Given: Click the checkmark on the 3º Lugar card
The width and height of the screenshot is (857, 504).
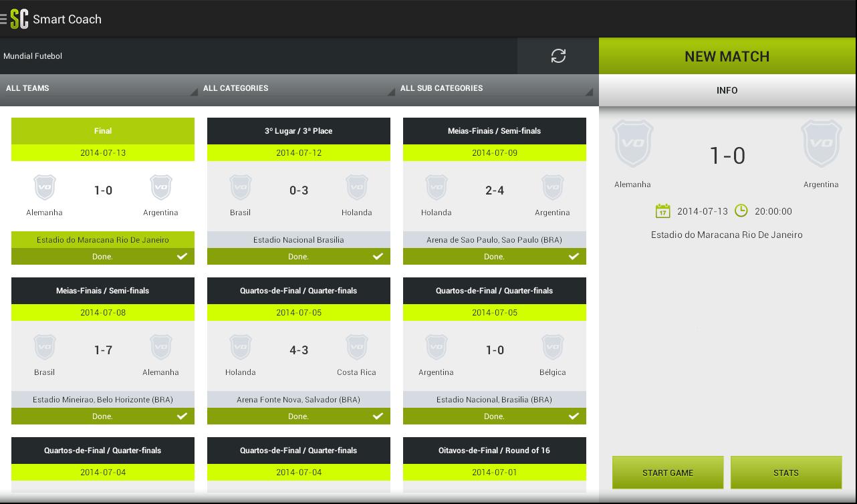Looking at the screenshot, I should [378, 256].
